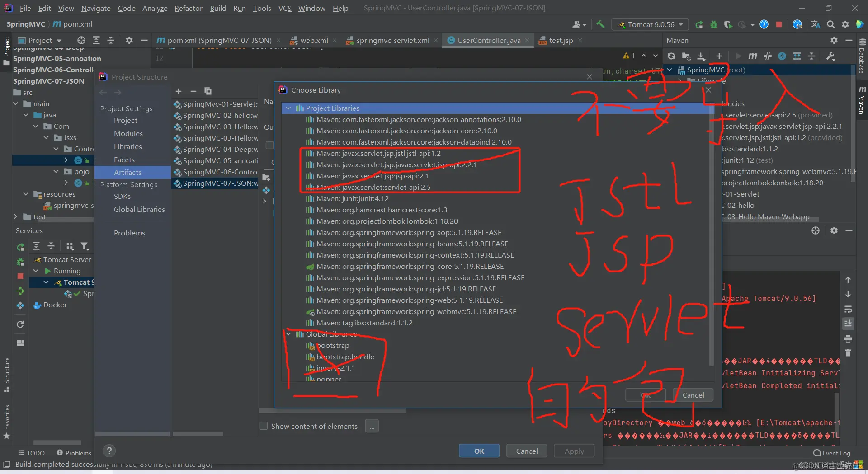Filter services with funnel icon

pyautogui.click(x=85, y=246)
